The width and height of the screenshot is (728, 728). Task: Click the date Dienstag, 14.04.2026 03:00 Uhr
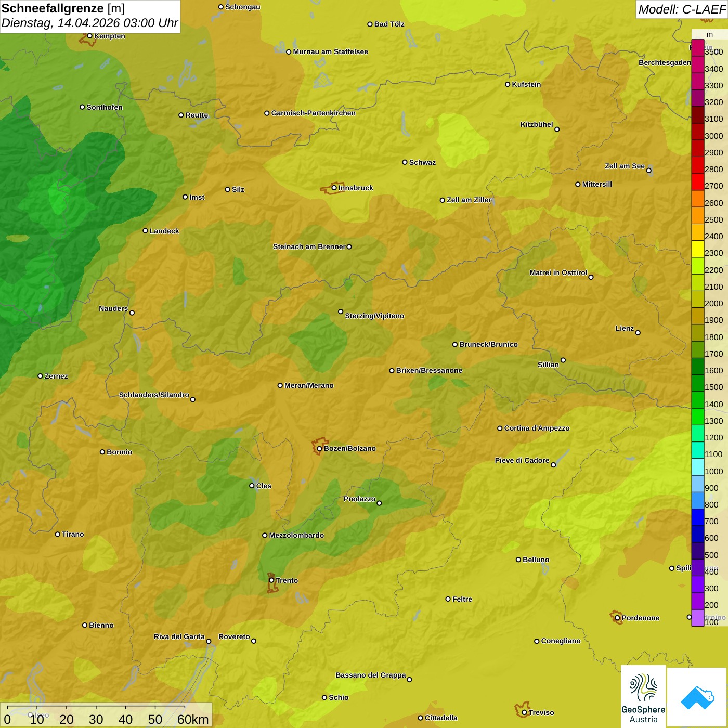(89, 23)
